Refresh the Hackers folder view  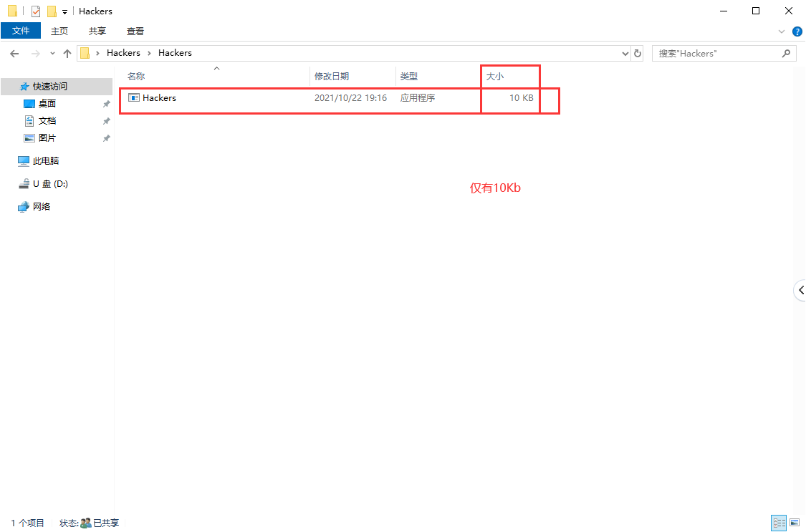point(638,53)
